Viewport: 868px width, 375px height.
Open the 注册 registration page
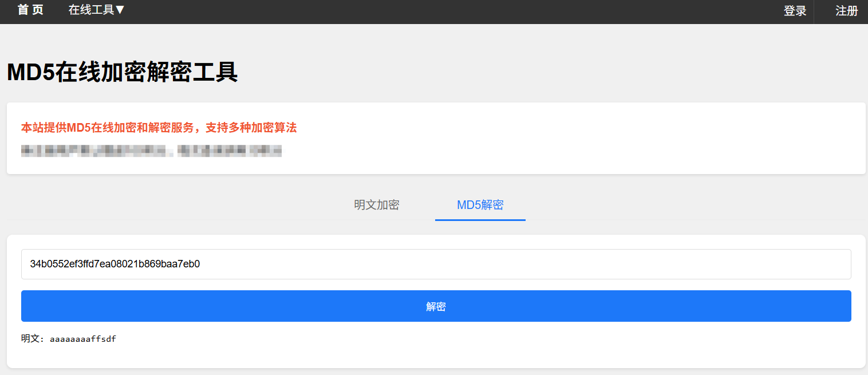click(846, 11)
